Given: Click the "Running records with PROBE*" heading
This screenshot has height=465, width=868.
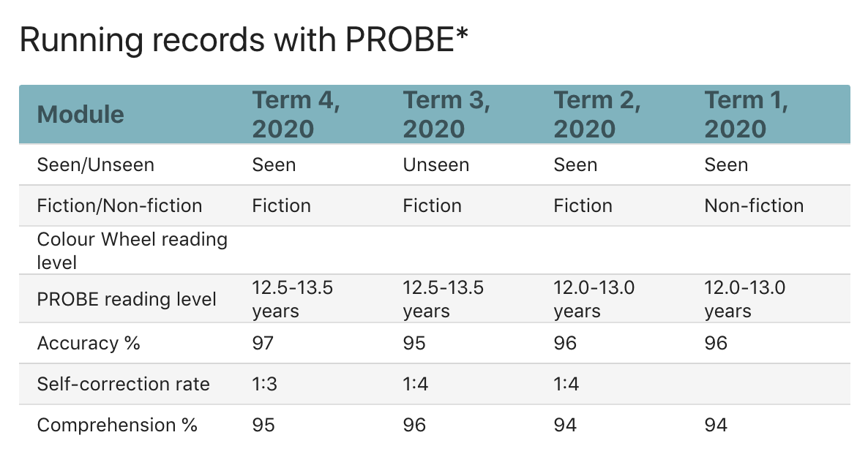Looking at the screenshot, I should 243,41.
